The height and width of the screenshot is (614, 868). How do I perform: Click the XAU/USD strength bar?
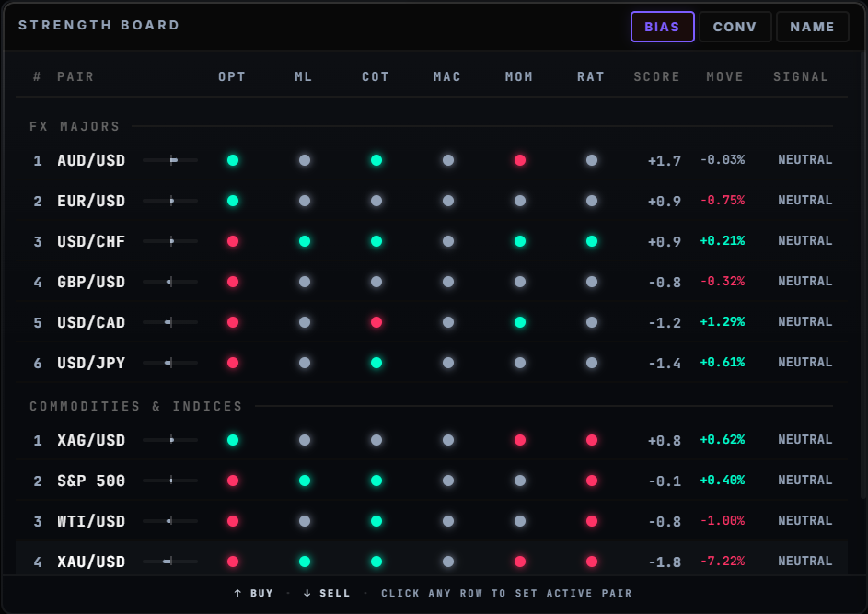tap(170, 562)
